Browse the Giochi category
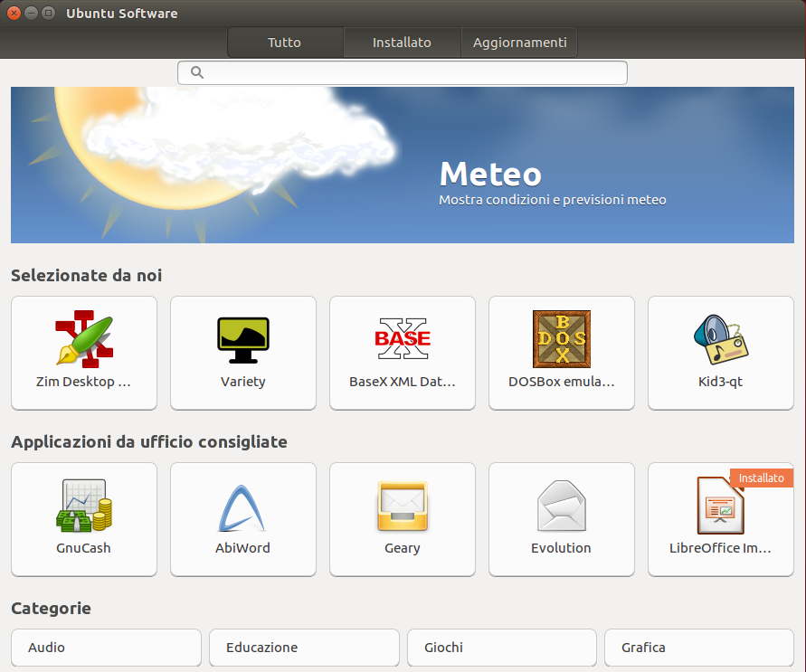Screen dimensions: 806x672 click(x=502, y=648)
